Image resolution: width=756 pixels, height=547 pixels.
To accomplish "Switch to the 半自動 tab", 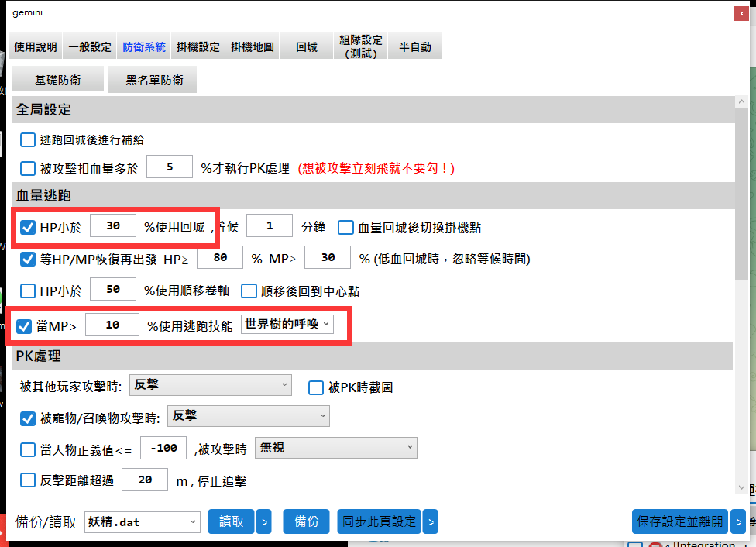I will pyautogui.click(x=414, y=46).
